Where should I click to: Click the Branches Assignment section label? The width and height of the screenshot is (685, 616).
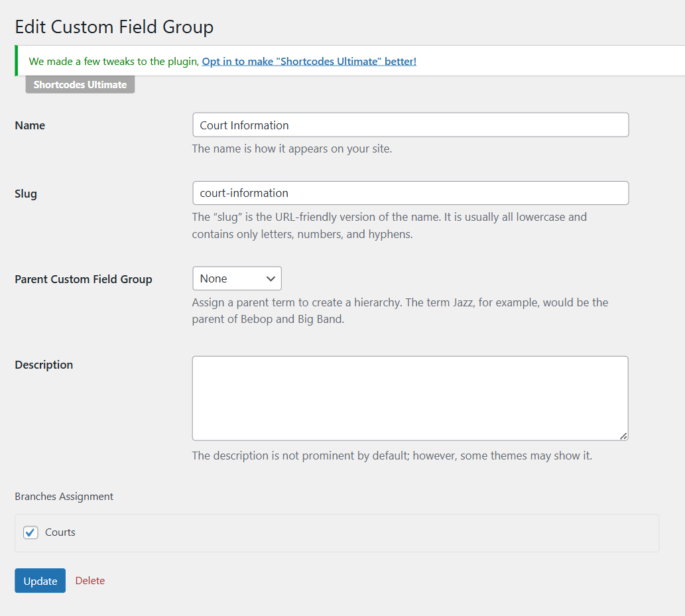[64, 496]
